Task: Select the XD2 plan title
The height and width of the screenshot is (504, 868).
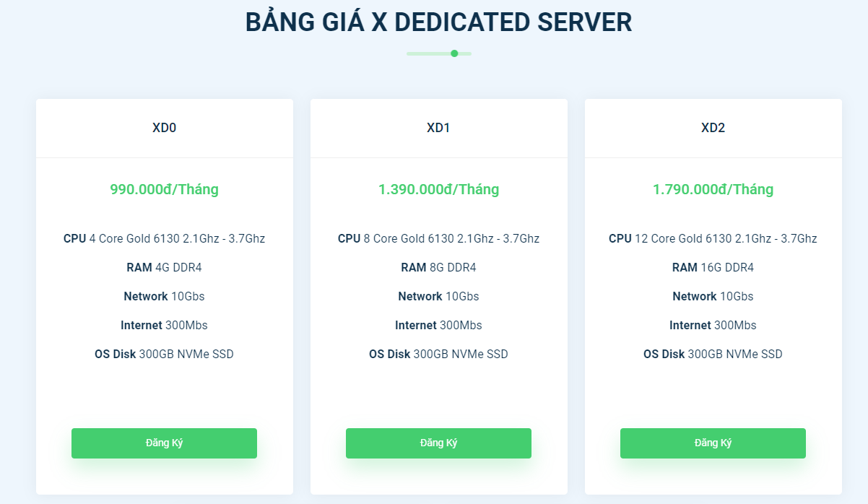Action: coord(713,128)
